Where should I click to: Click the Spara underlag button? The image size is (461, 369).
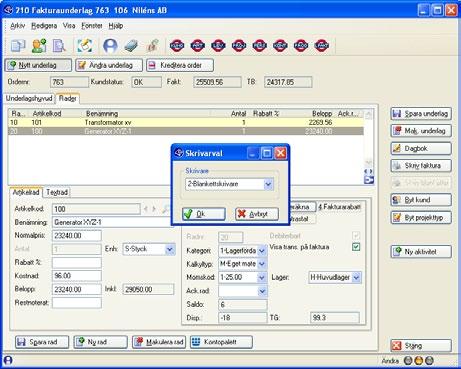421,114
